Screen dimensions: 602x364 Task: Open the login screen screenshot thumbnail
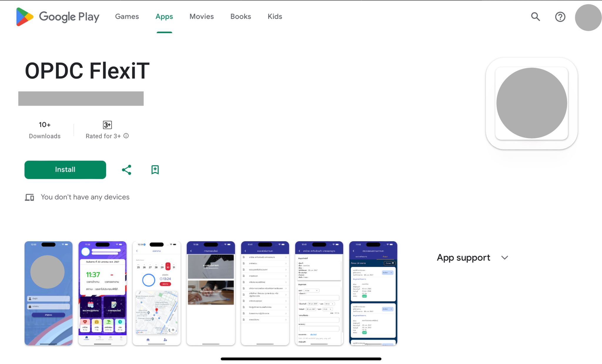(x=49, y=293)
